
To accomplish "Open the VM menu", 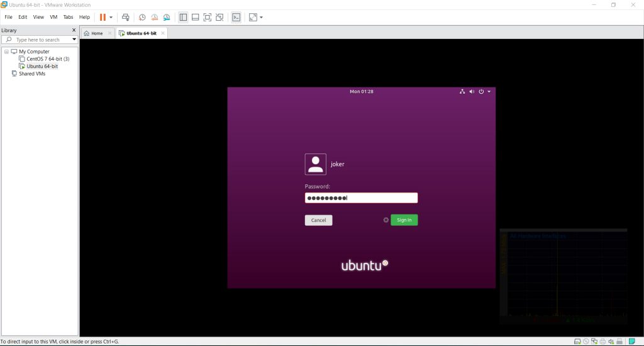I will click(53, 17).
